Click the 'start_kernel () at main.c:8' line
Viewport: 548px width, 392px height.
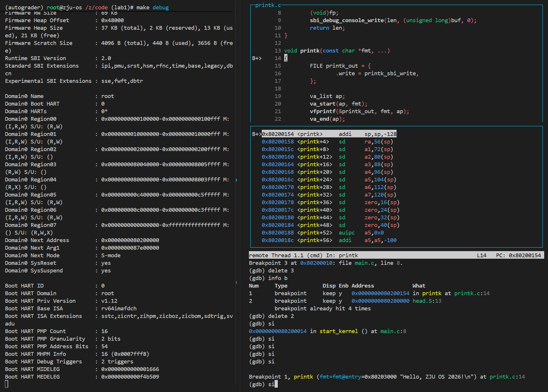(327, 331)
